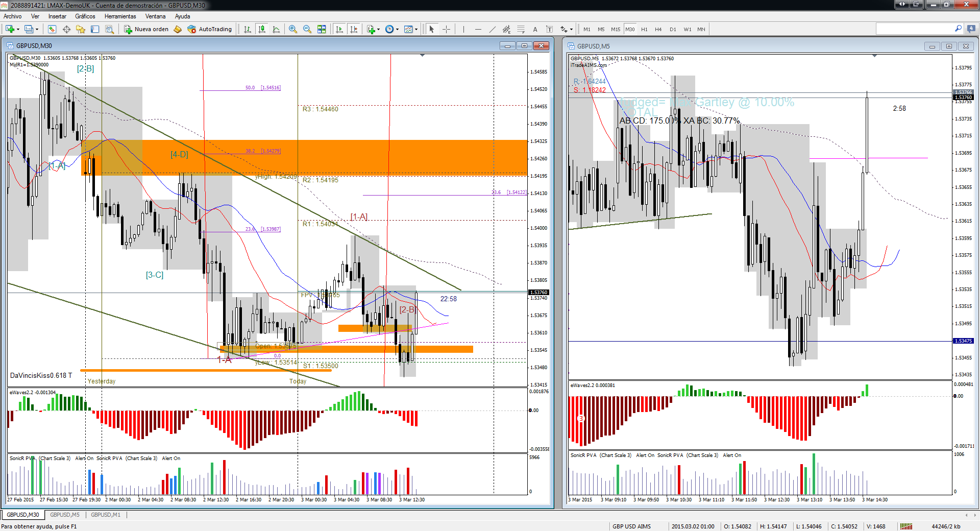Select the zoom out magnifier icon

(307, 29)
